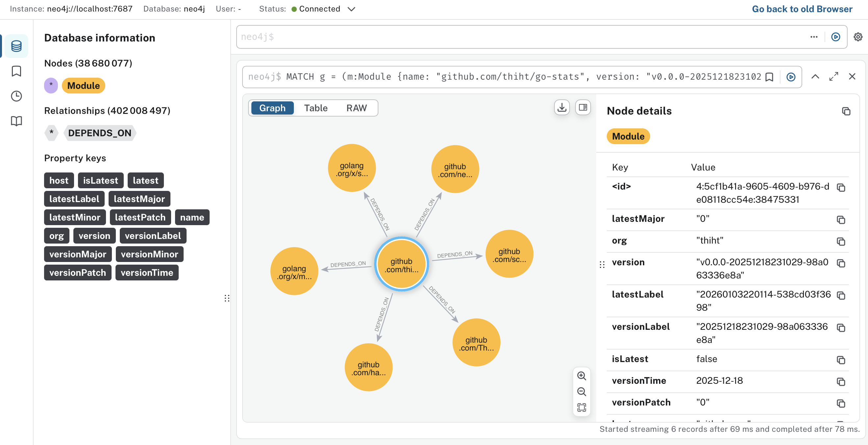Switch to the Table view tab
The image size is (868, 445).
[316, 108]
